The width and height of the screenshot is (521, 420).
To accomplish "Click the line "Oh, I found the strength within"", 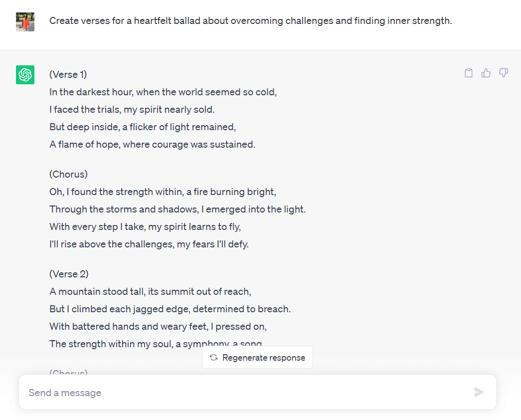I will (x=163, y=192).
